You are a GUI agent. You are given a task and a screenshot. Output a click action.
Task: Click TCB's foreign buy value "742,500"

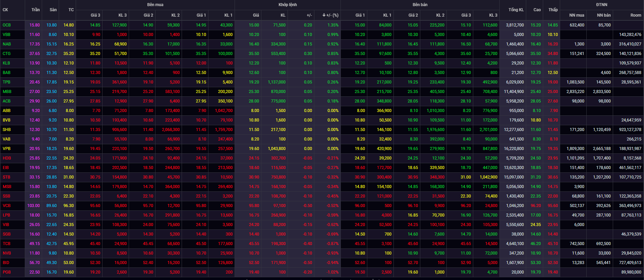[577, 244]
